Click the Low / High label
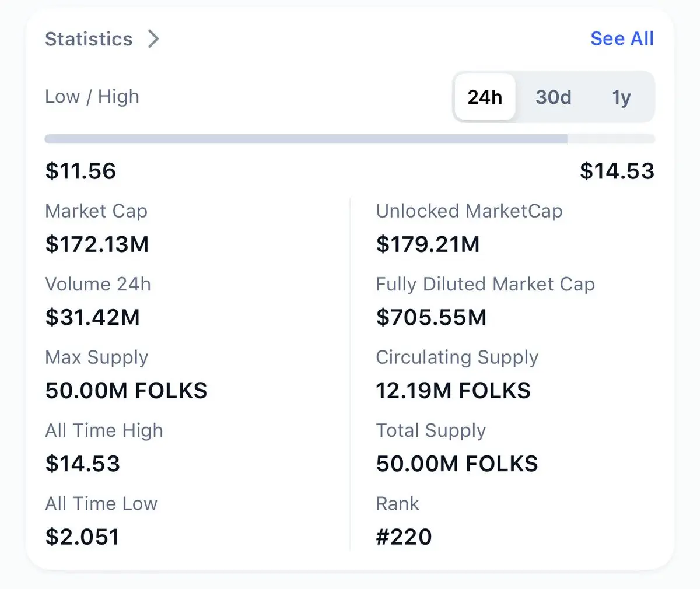 [x=92, y=96]
